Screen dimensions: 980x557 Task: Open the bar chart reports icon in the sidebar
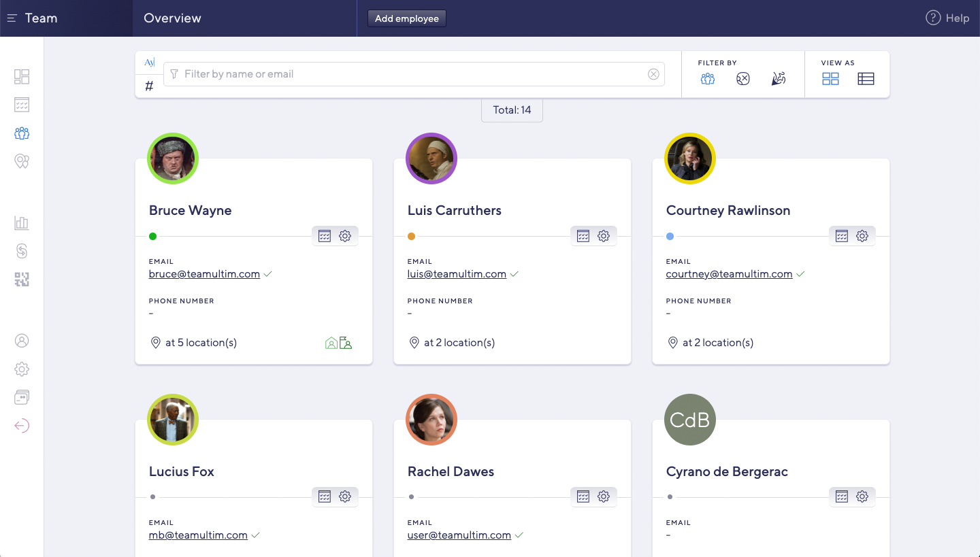point(22,223)
